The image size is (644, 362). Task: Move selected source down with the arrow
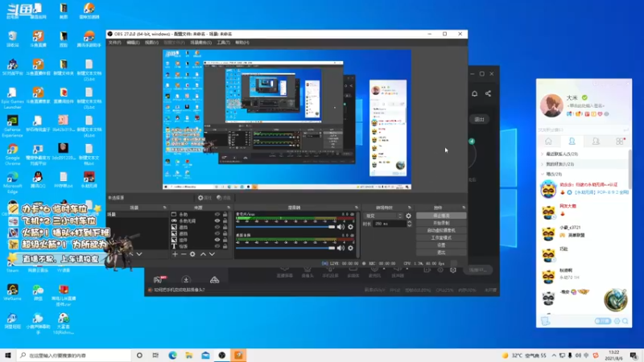tap(212, 254)
